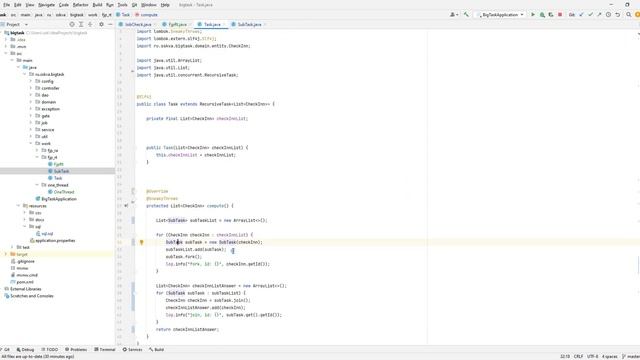Select Scratches and Consoles node

[31, 296]
